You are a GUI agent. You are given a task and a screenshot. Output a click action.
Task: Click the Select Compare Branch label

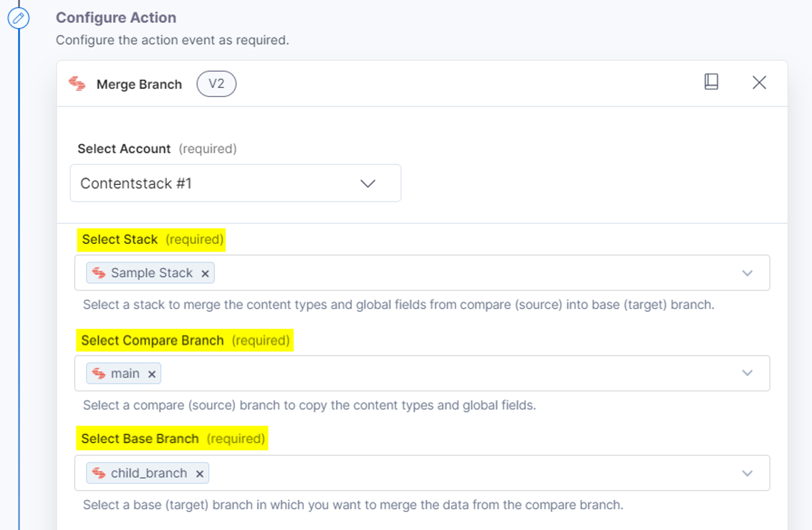pyautogui.click(x=152, y=340)
